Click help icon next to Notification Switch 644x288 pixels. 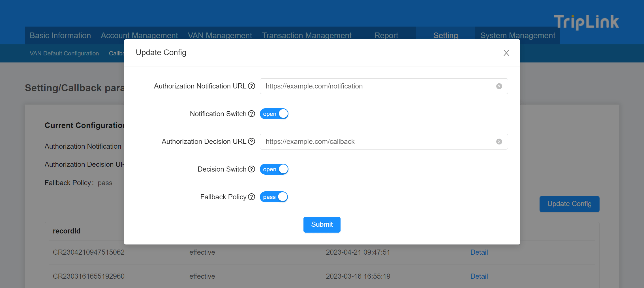(x=251, y=114)
